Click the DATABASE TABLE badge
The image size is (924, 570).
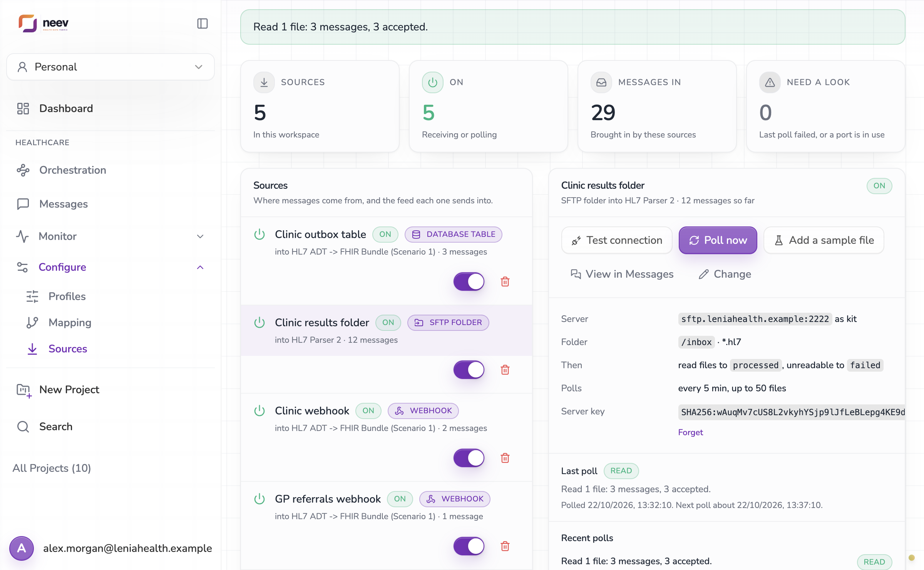[x=454, y=235]
